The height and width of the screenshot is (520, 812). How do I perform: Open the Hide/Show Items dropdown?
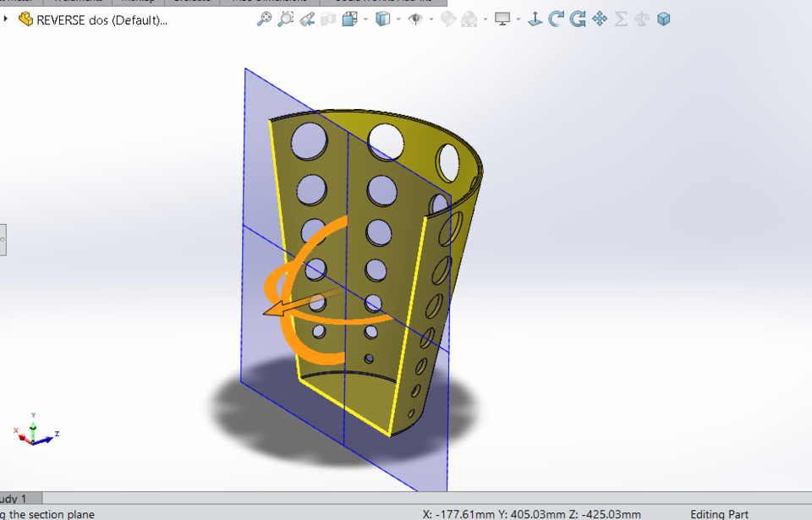431,19
